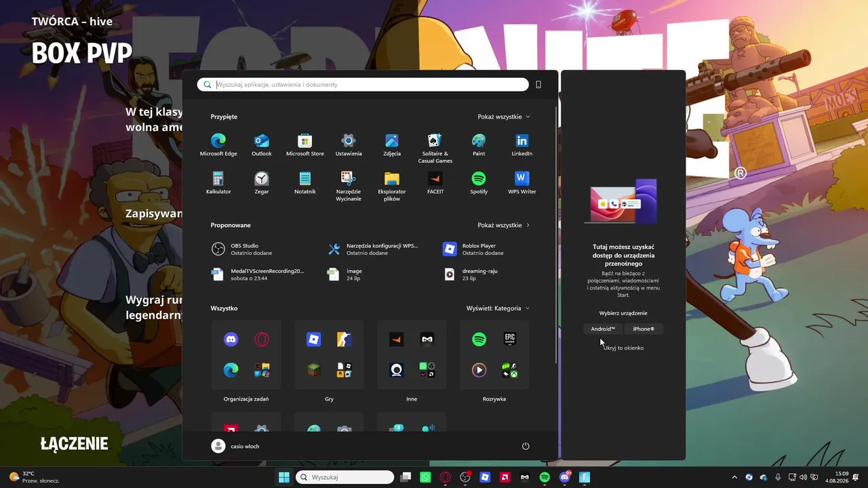
Task: Open Discord in Organizacja zadań category
Action: pos(231,340)
